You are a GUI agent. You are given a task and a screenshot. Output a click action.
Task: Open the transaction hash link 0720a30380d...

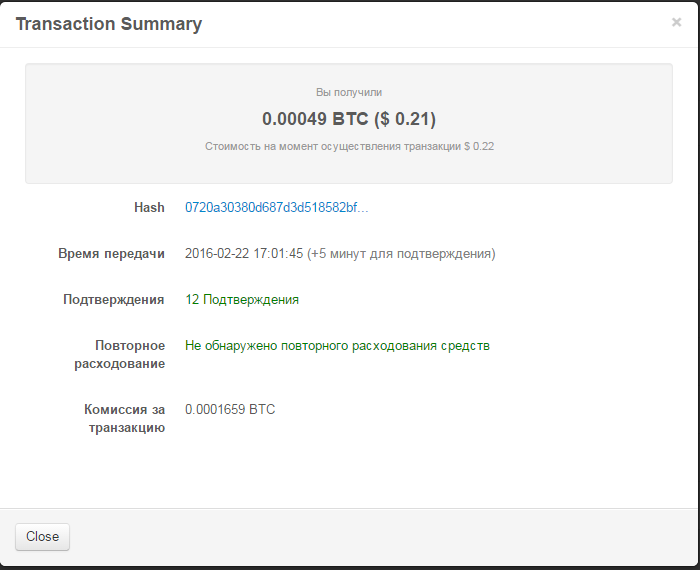pos(277,208)
